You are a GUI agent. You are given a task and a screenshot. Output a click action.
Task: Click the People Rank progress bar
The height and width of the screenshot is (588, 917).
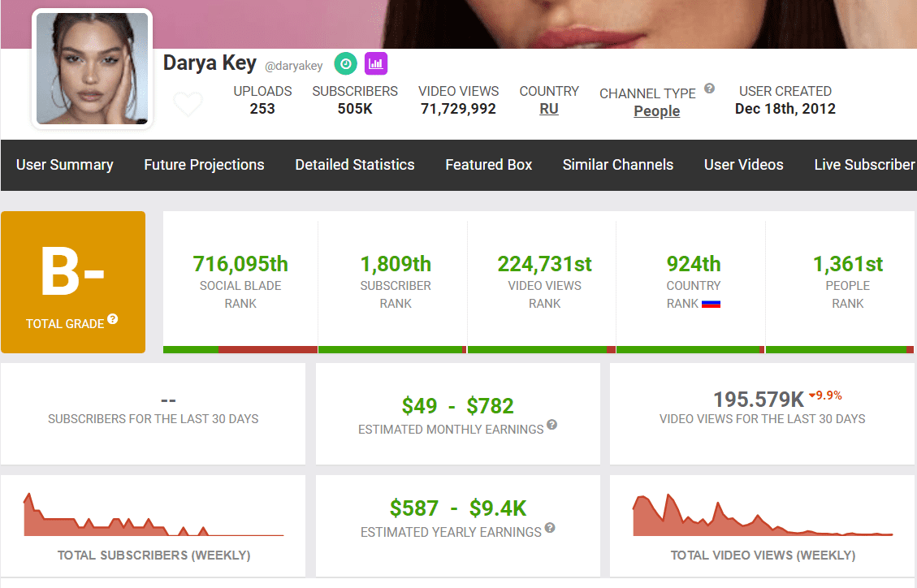[x=839, y=349]
